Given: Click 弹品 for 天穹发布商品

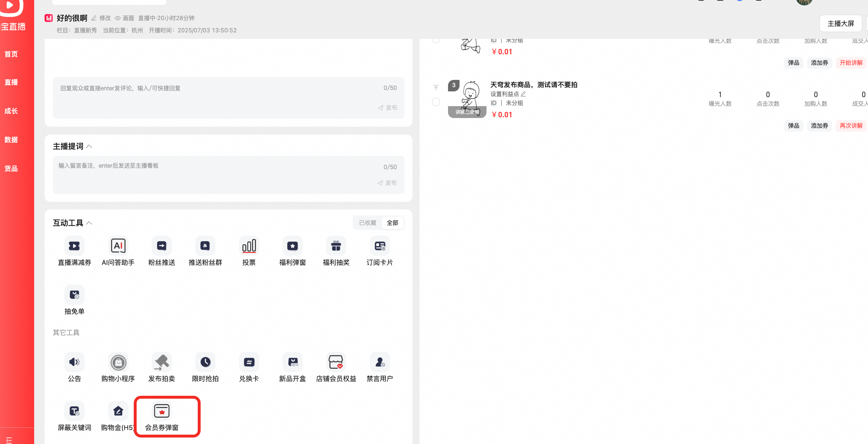Looking at the screenshot, I should (x=794, y=126).
